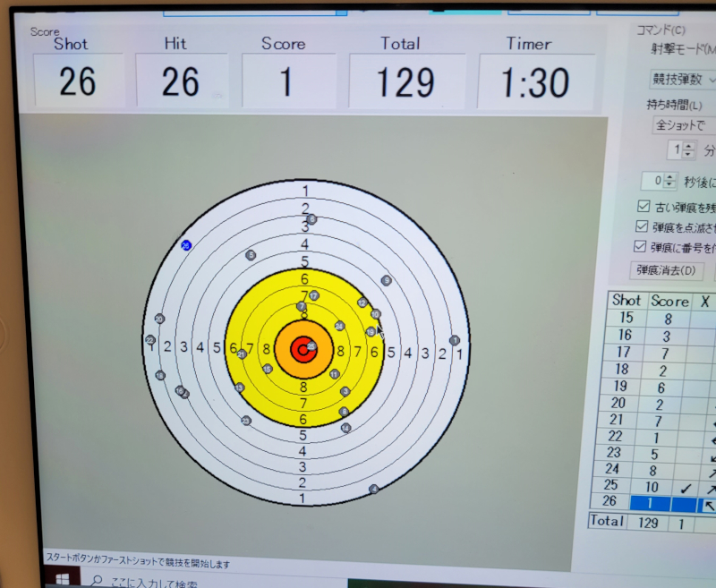
Task: Click shot marker 5 in the upper left
Action: [251, 255]
